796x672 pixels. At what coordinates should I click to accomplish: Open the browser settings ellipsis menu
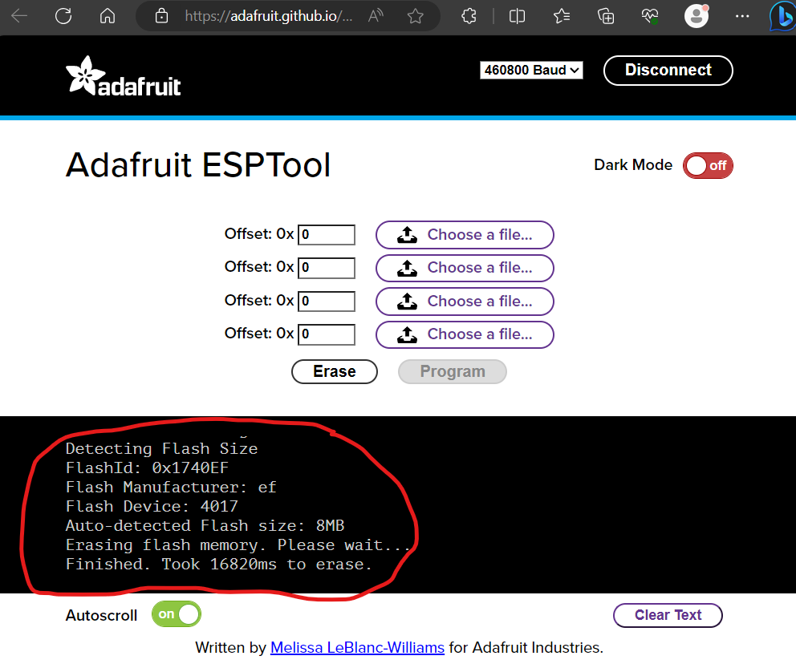pos(742,16)
